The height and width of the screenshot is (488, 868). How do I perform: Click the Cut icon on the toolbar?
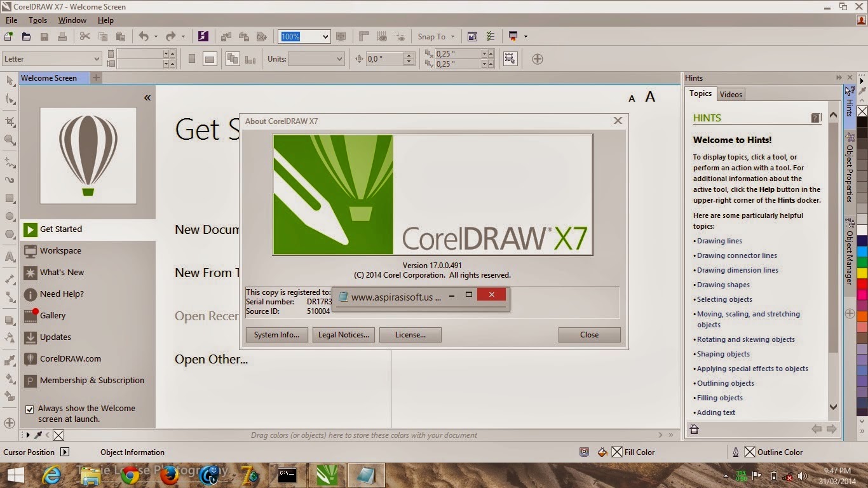85,36
